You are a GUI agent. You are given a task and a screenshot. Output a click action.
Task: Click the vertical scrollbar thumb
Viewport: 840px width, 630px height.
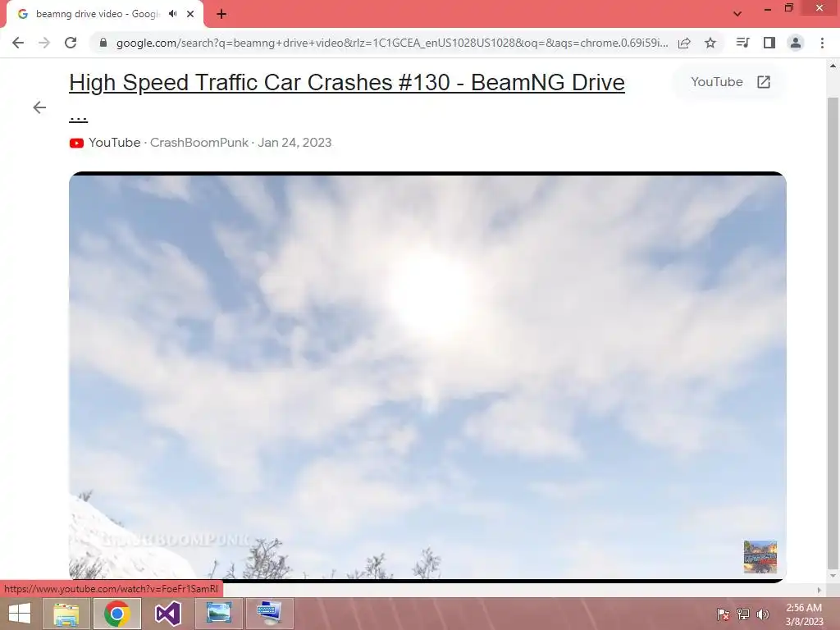(x=832, y=332)
